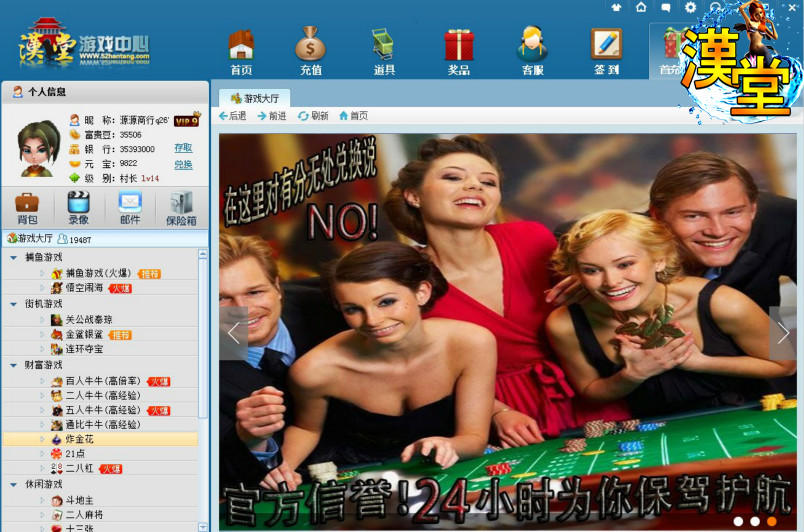This screenshot has width=804, height=532.
Task: Click the 存取 deposit link
Action: point(183,148)
